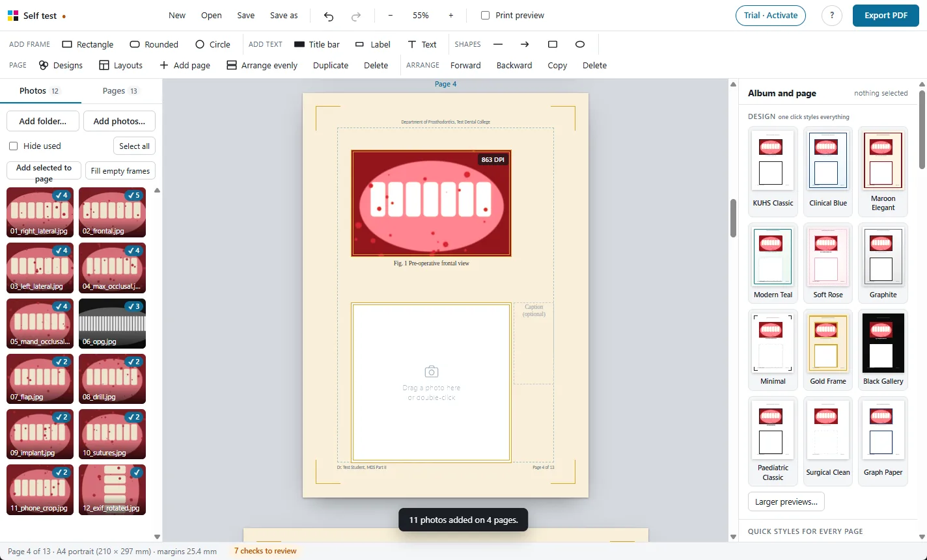Open the Open menu item
The width and height of the screenshot is (927, 560).
[x=212, y=16]
